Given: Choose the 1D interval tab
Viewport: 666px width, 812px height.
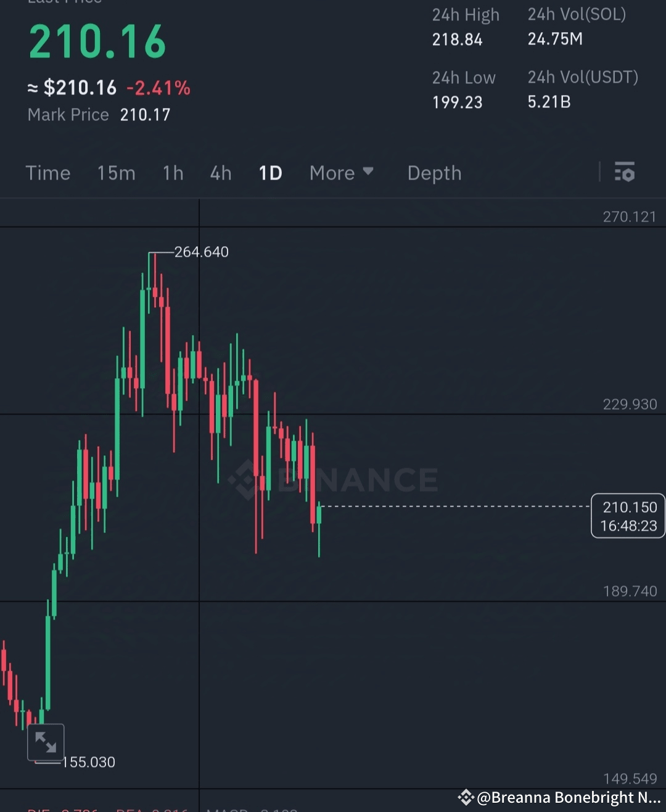Looking at the screenshot, I should (271, 173).
